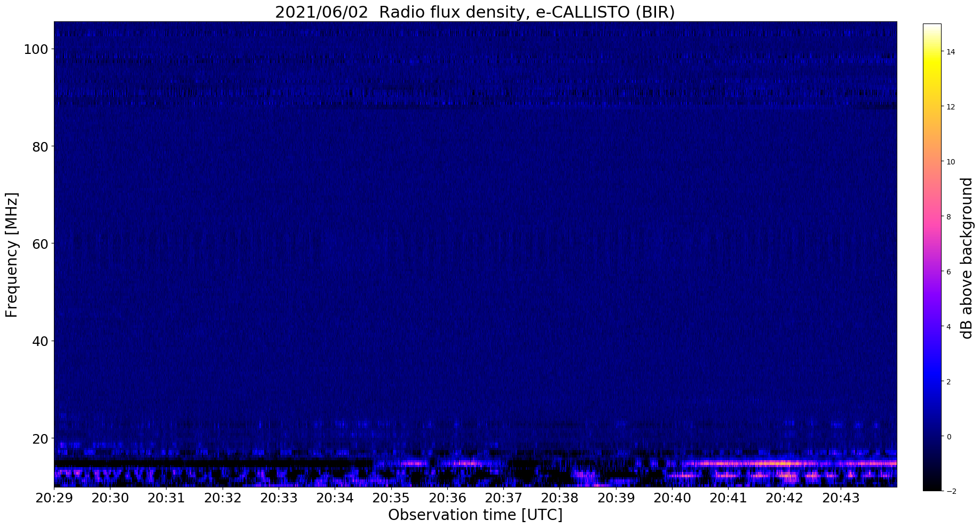Click the 20:32 time tick label
Viewport: 980px width, 528px height.
223,498
